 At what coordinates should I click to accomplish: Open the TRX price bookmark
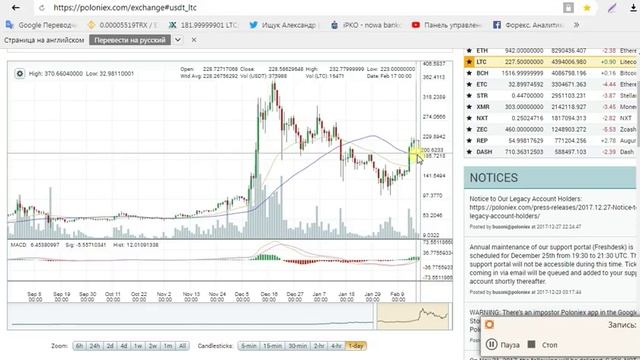tap(122, 25)
